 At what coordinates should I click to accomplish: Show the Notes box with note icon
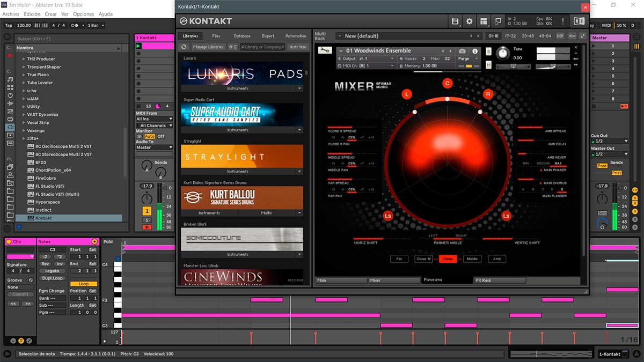click(x=21, y=341)
